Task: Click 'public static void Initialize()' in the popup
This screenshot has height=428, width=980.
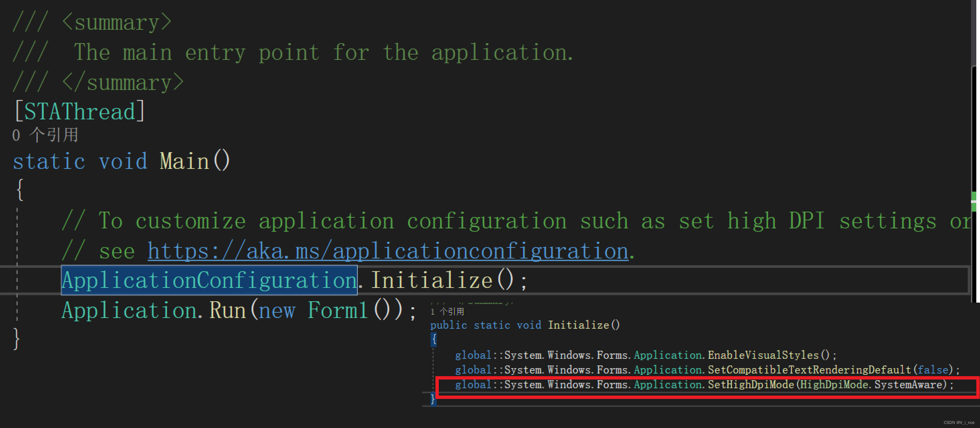Action: tap(525, 325)
